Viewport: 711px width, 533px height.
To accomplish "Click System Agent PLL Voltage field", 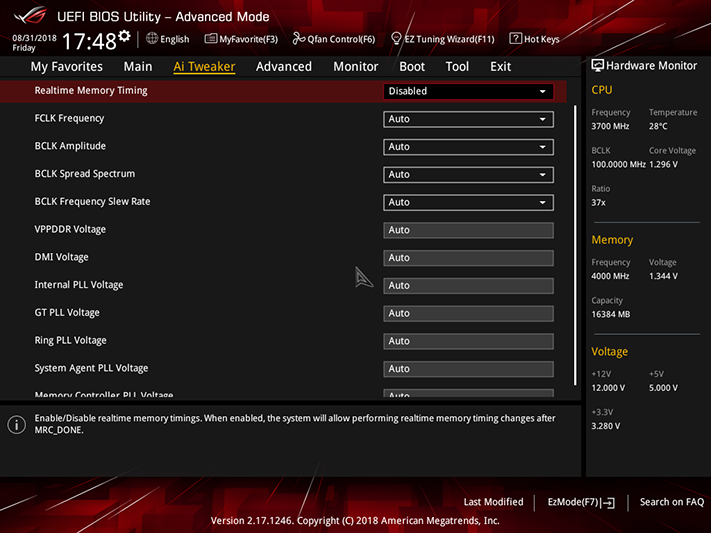I will (468, 369).
